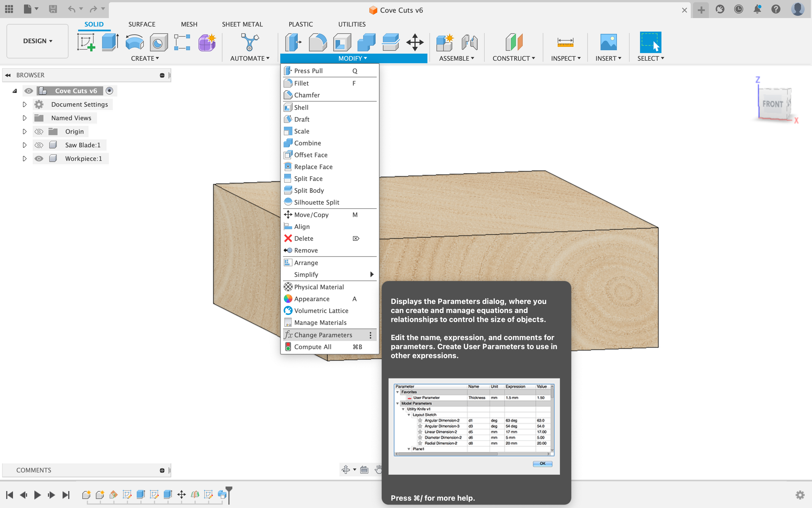
Task: Select the Joint tool icon
Action: [469, 42]
